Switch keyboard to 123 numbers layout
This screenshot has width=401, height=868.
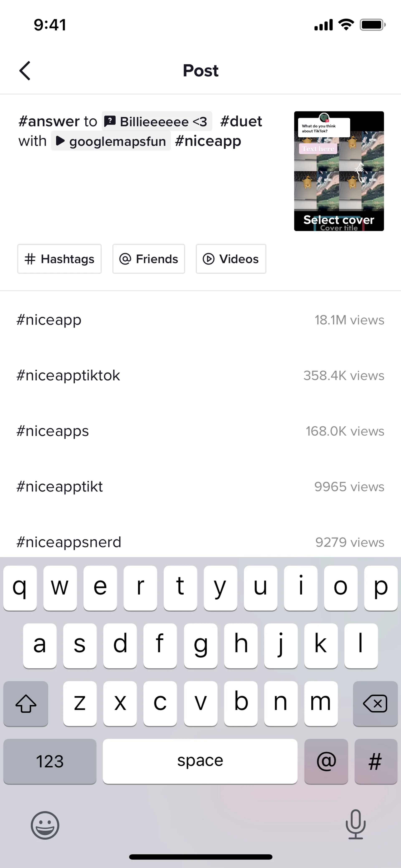click(50, 761)
